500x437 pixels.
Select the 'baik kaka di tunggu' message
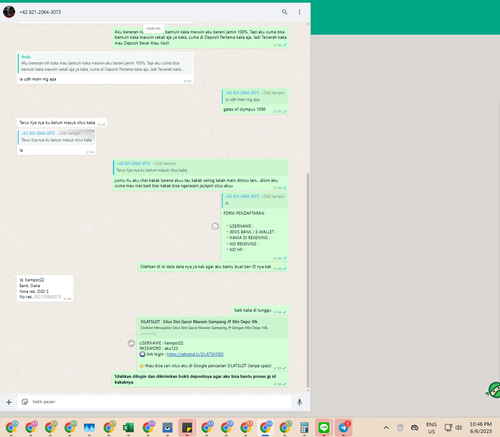[253, 310]
